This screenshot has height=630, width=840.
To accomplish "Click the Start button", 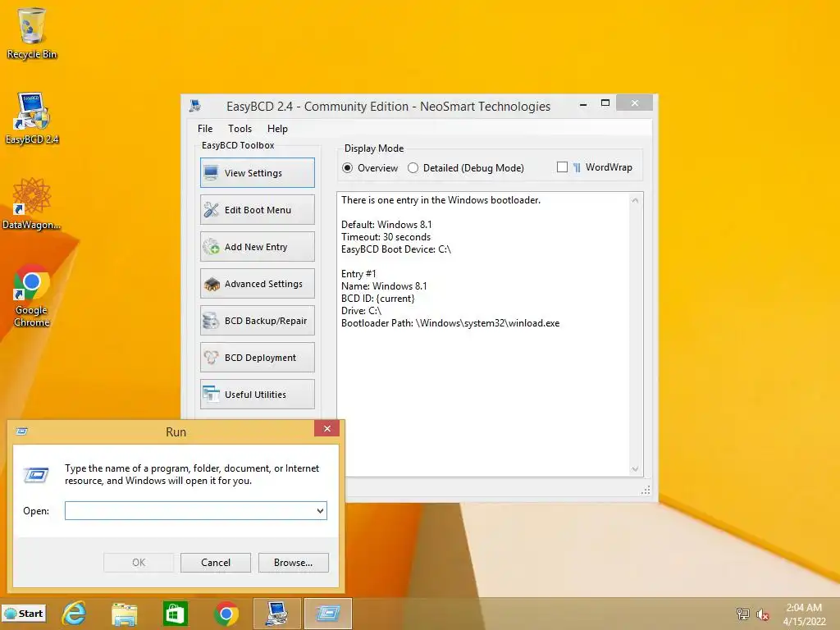I will pyautogui.click(x=24, y=614).
